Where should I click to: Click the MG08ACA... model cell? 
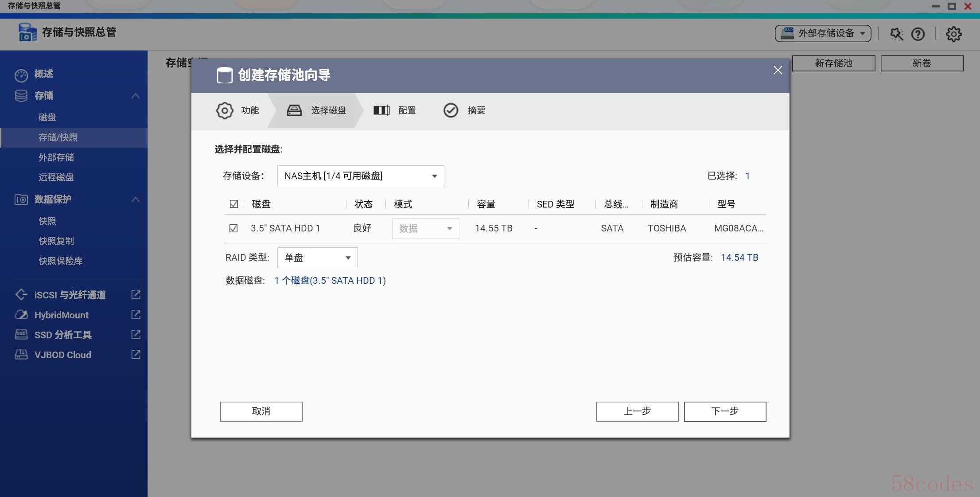pyautogui.click(x=739, y=228)
